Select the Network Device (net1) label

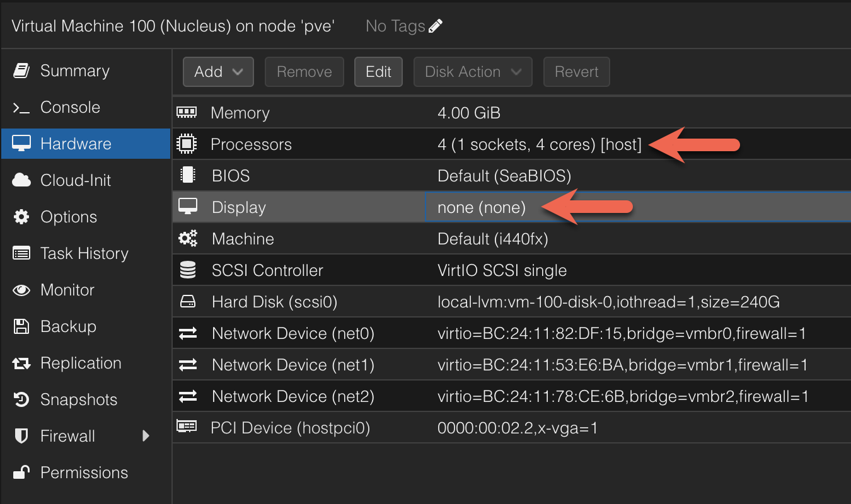[x=293, y=365]
